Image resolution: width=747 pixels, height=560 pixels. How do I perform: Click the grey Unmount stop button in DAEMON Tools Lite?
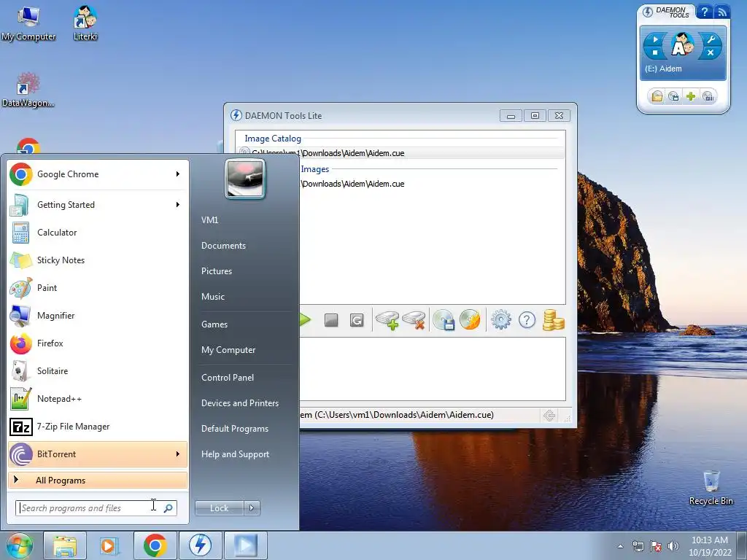331,320
